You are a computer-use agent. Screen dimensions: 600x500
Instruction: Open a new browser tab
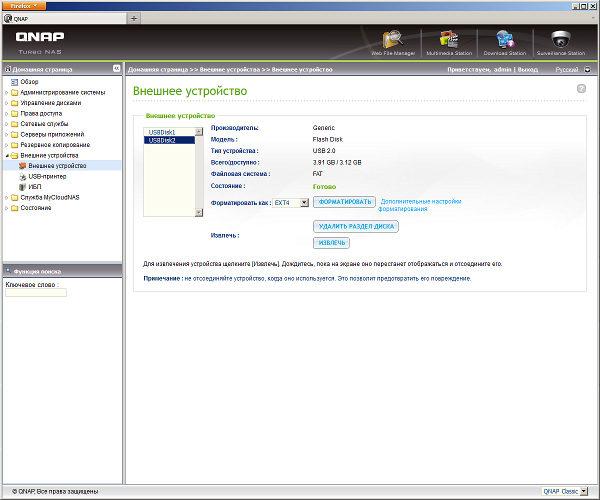pos(134,18)
